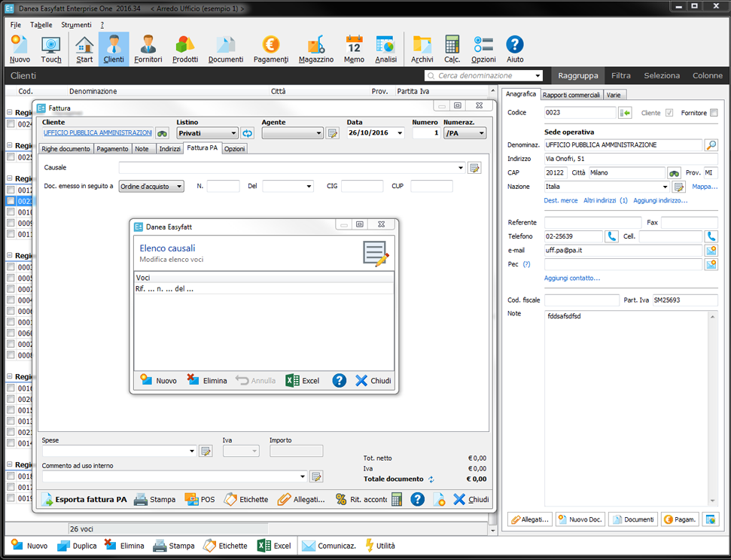The width and height of the screenshot is (731, 560).
Task: Switch to the Rapporti commerciali tab
Action: (x=571, y=95)
